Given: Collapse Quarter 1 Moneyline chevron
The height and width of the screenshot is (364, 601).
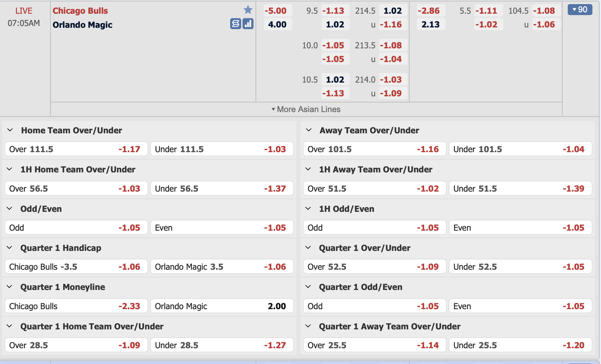Looking at the screenshot, I should [10, 287].
